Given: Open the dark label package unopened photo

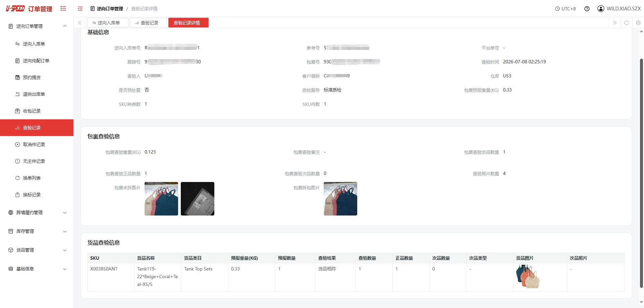Looking at the screenshot, I should pyautogui.click(x=198, y=199).
